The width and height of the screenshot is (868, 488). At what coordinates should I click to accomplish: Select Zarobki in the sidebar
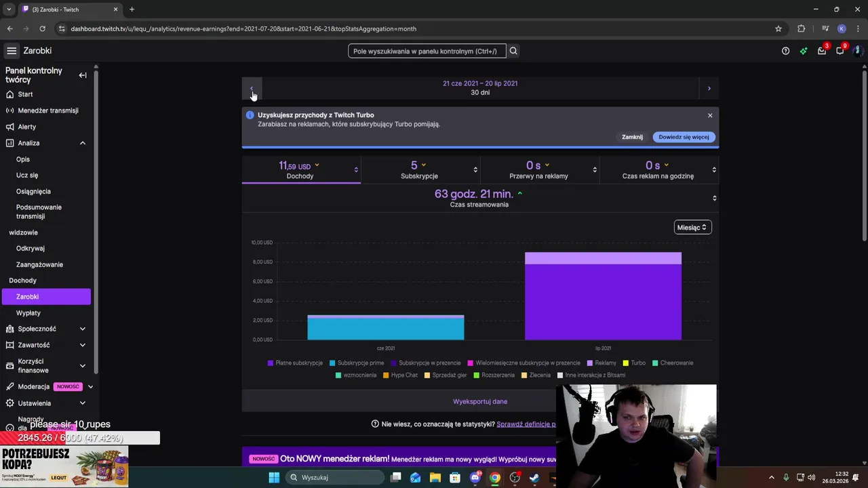pos(46,296)
